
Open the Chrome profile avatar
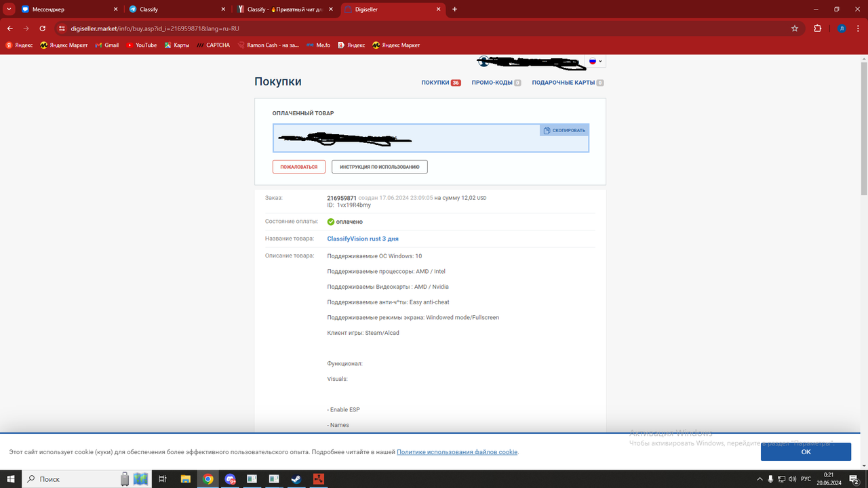[x=842, y=28]
